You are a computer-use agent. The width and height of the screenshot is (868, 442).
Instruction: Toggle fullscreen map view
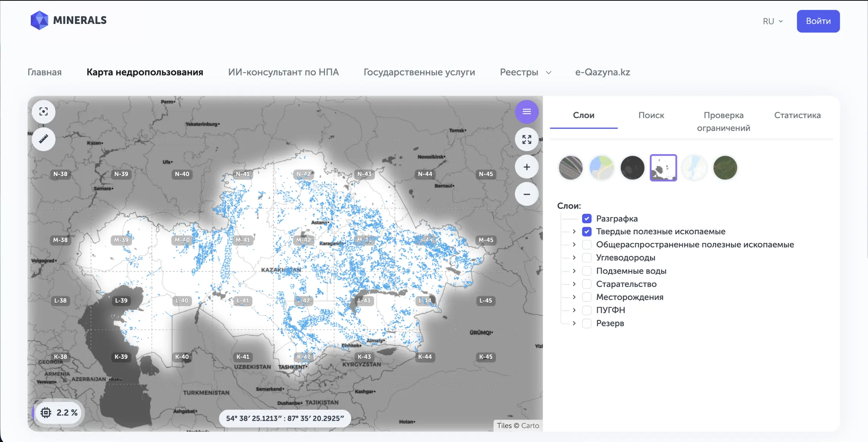(x=527, y=139)
